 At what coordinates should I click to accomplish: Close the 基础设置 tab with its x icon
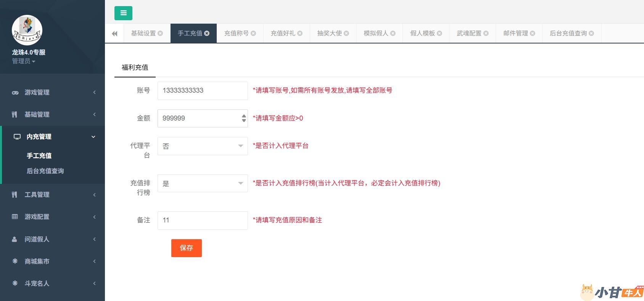[x=160, y=34]
